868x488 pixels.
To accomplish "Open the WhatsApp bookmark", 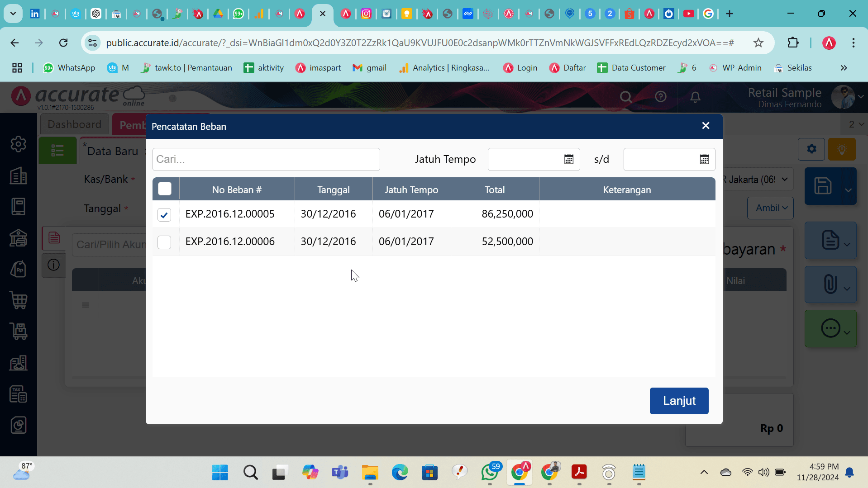I will (69, 68).
